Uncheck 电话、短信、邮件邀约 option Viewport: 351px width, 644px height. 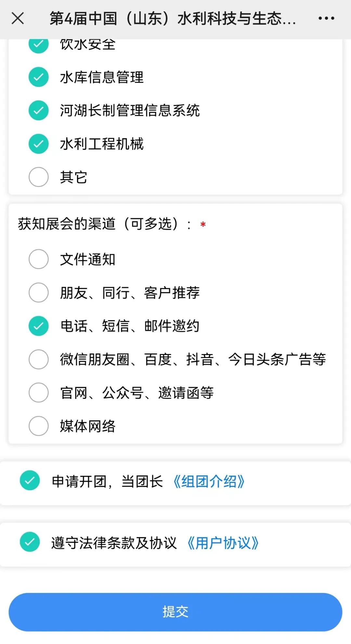pyautogui.click(x=39, y=326)
